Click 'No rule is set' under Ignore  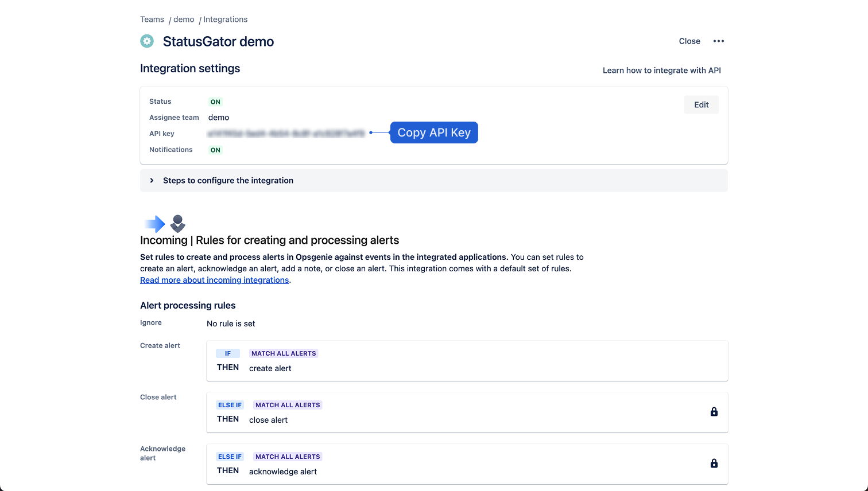pyautogui.click(x=231, y=324)
